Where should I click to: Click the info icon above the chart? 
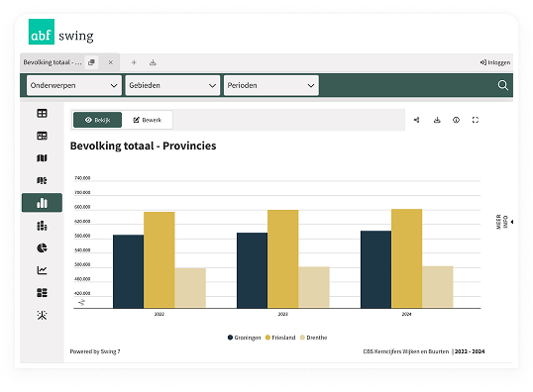(x=456, y=120)
